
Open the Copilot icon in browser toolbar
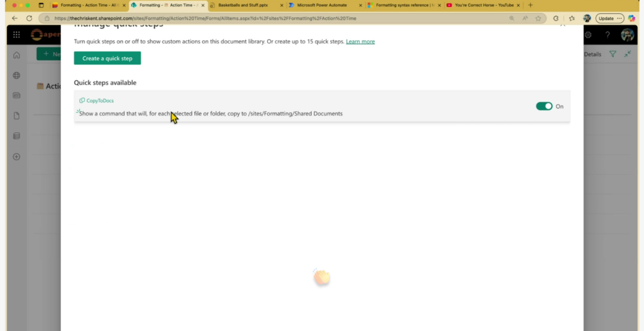click(631, 18)
